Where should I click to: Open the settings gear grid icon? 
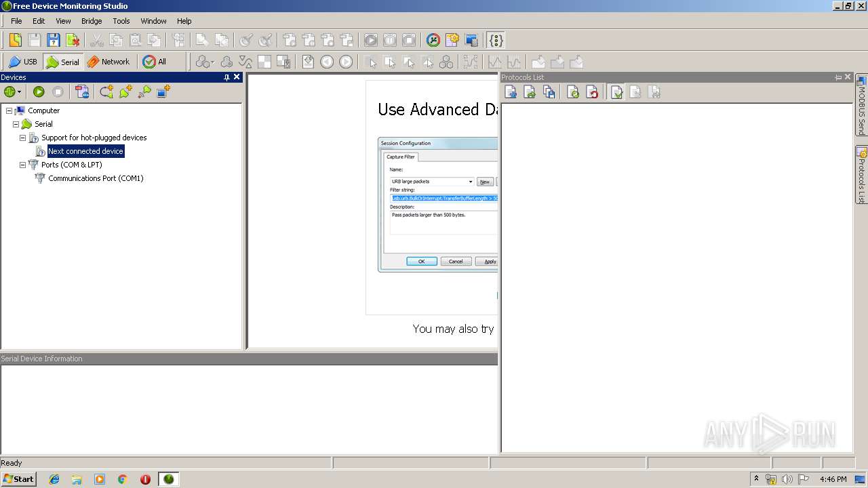tap(452, 40)
